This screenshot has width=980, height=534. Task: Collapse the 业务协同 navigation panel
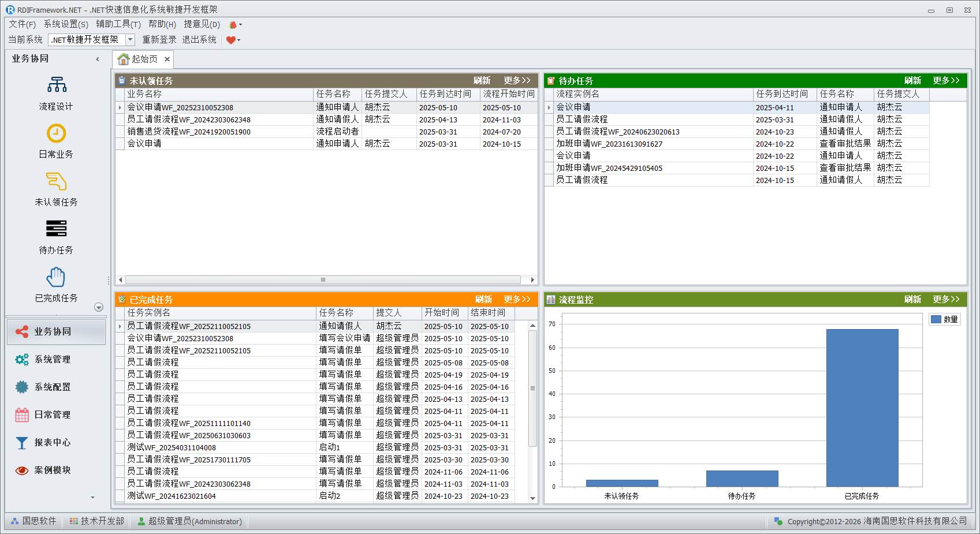98,59
